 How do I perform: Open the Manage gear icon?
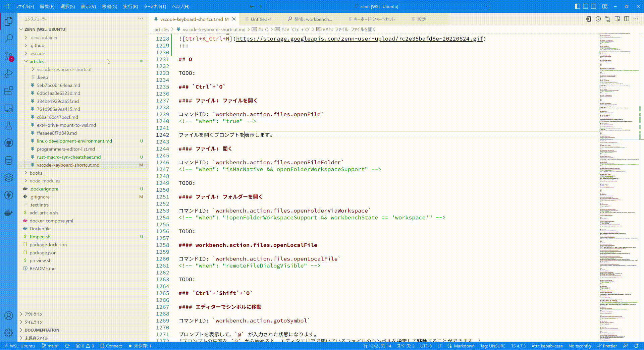(x=9, y=333)
